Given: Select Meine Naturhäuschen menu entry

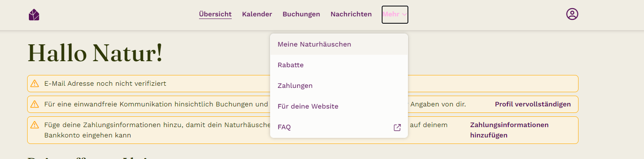Looking at the screenshot, I should tap(339, 44).
